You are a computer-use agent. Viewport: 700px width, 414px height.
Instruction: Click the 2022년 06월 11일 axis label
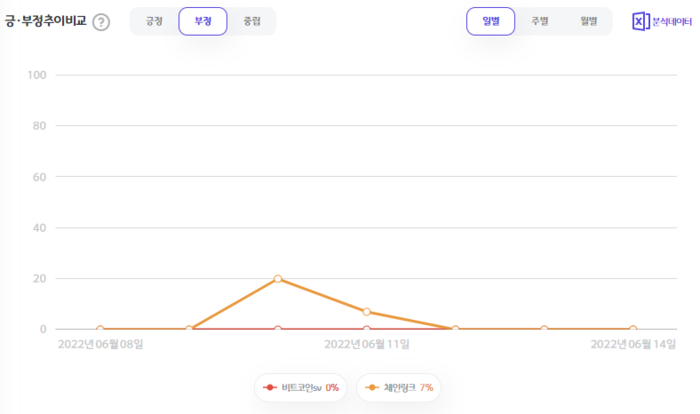pyautogui.click(x=367, y=345)
